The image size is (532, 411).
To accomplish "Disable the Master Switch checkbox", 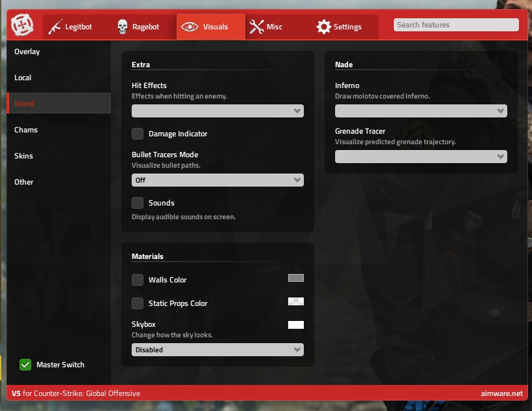I will (25, 365).
